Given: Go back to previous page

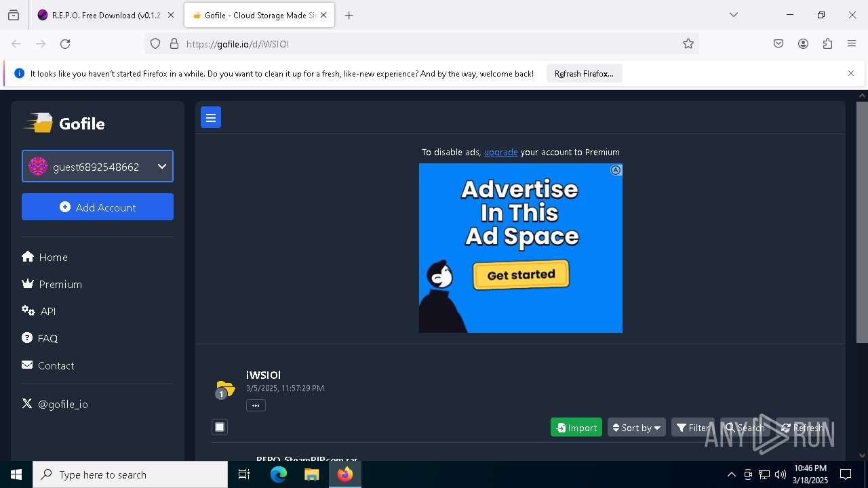Looking at the screenshot, I should [16, 44].
